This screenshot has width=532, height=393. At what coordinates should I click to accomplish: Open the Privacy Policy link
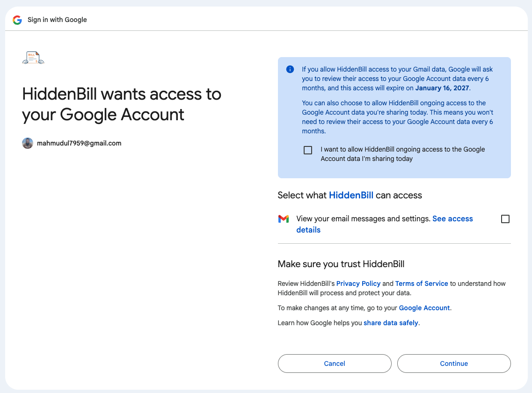(x=358, y=284)
